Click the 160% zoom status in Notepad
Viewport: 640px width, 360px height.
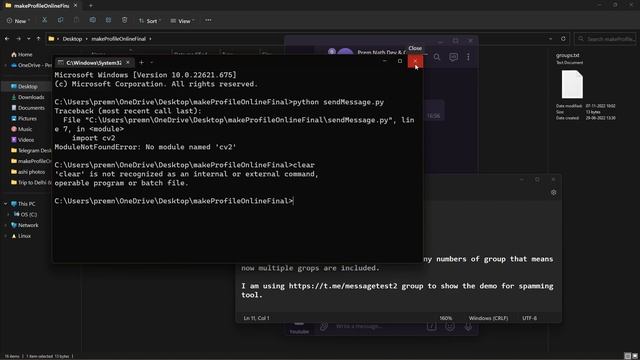click(x=445, y=318)
